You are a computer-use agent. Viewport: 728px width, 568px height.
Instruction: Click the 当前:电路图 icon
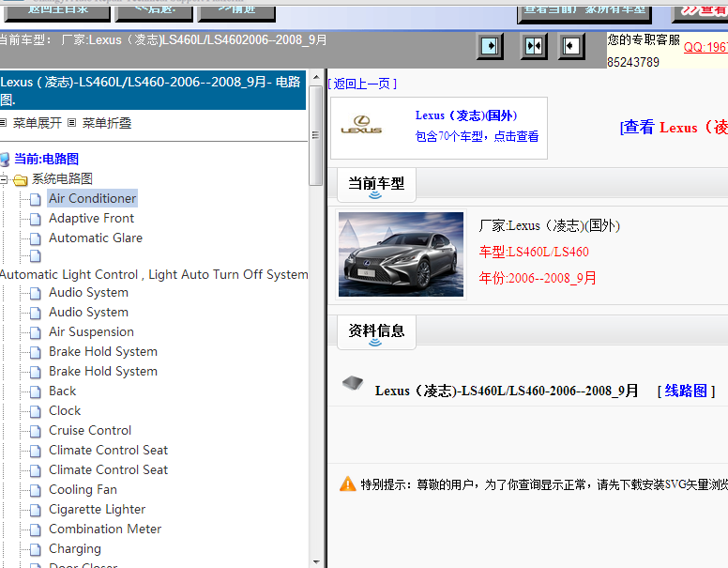[x=4, y=160]
